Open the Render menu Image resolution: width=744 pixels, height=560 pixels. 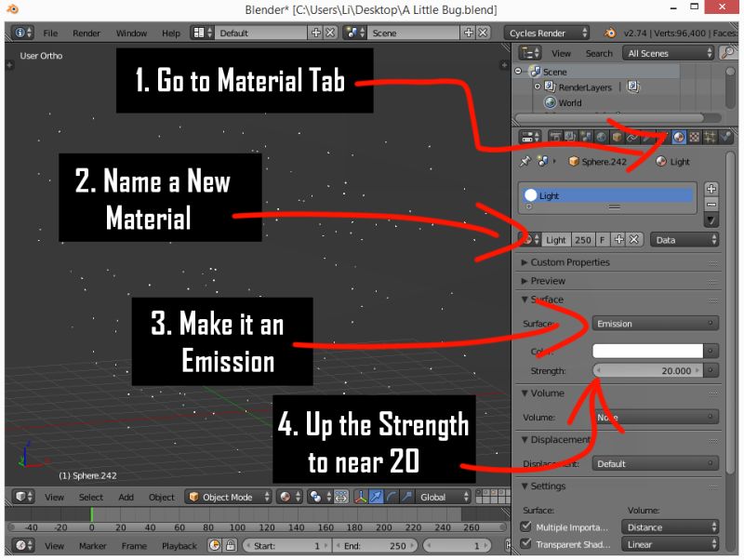86,33
